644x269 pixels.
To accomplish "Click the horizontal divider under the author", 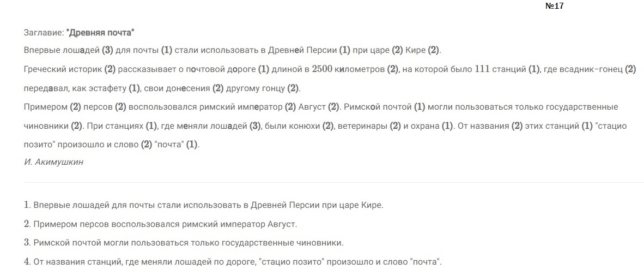I will pyautogui.click(x=333, y=182).
